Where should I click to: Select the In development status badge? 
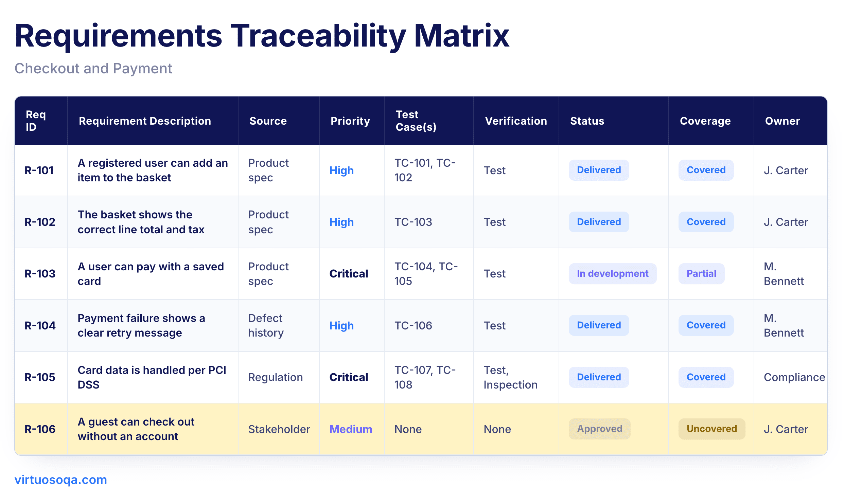[x=612, y=274]
